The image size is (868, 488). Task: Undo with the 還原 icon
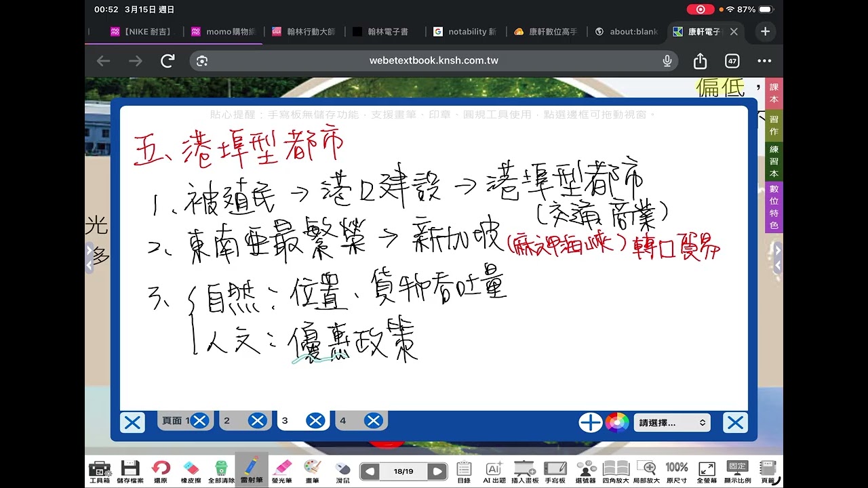coord(161,471)
